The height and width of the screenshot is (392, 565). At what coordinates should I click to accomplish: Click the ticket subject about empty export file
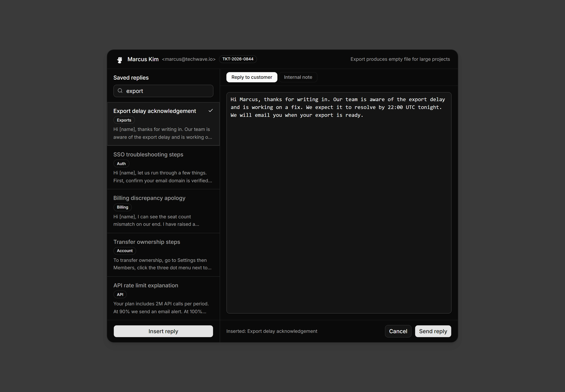tap(400, 59)
